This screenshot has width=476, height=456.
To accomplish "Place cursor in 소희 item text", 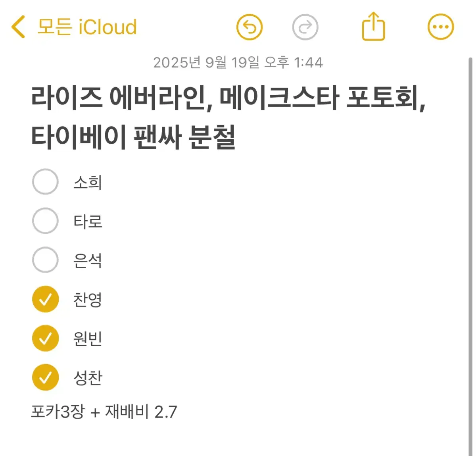I will (x=88, y=182).
